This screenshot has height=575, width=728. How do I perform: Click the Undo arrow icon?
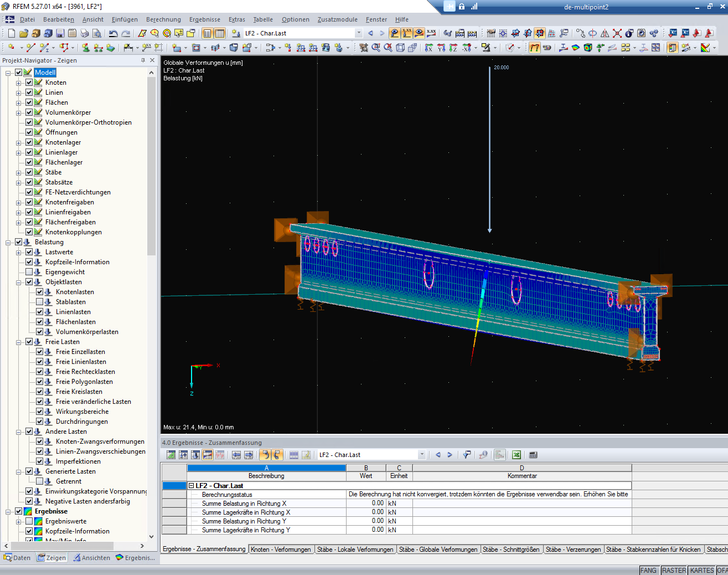pyautogui.click(x=113, y=33)
